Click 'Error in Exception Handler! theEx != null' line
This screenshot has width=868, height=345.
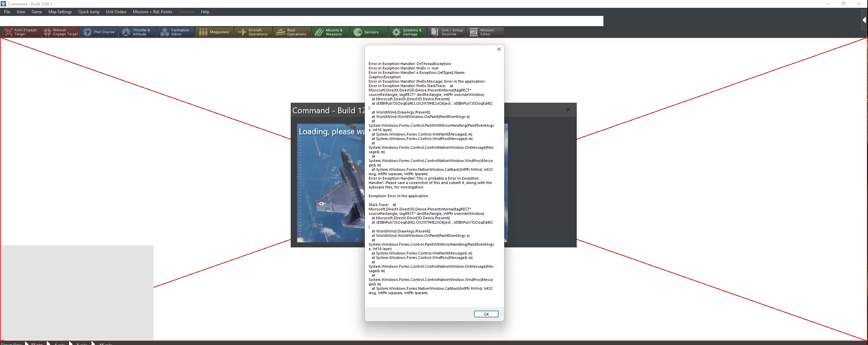coord(403,68)
